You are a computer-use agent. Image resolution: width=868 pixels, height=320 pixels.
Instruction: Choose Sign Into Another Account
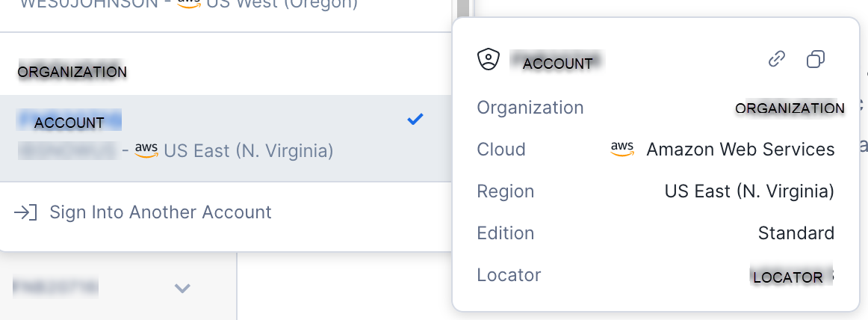(x=161, y=212)
